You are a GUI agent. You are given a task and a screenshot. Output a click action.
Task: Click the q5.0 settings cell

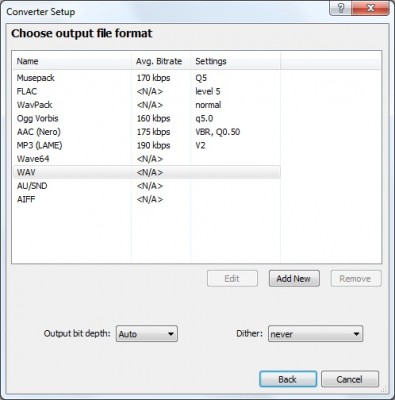(204, 118)
